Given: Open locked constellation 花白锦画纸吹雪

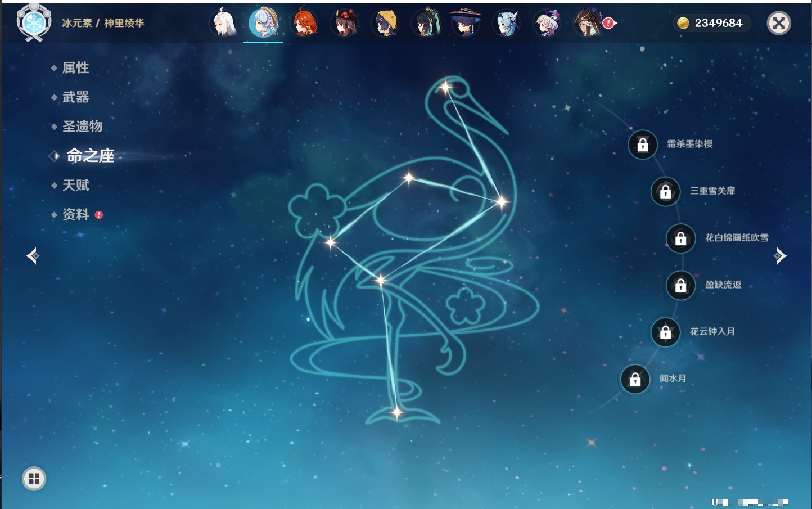Looking at the screenshot, I should click(x=680, y=238).
